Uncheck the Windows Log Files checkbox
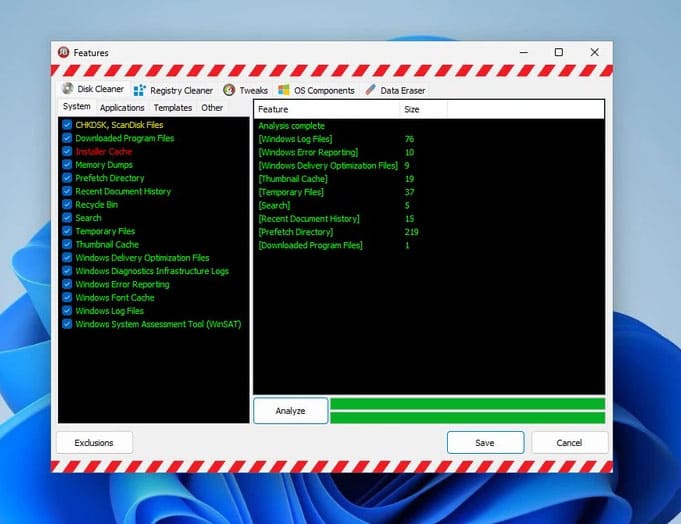 (x=67, y=310)
